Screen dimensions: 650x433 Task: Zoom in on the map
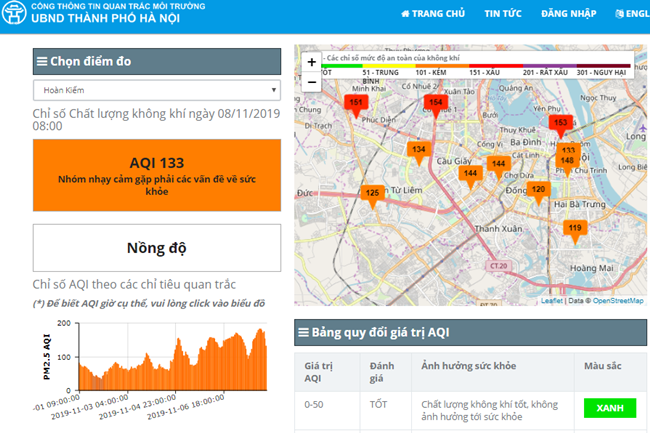click(312, 62)
